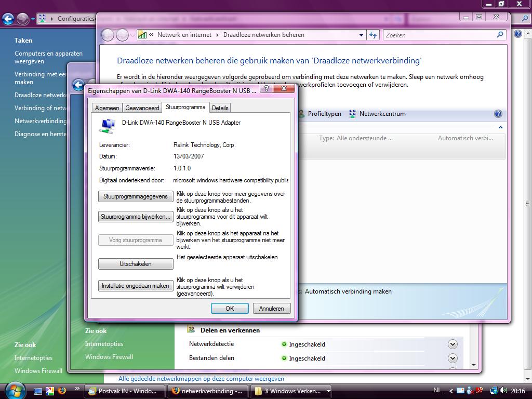Open recent pages dropdown in wireless window
Screen dimensions: 532x399
(132, 35)
